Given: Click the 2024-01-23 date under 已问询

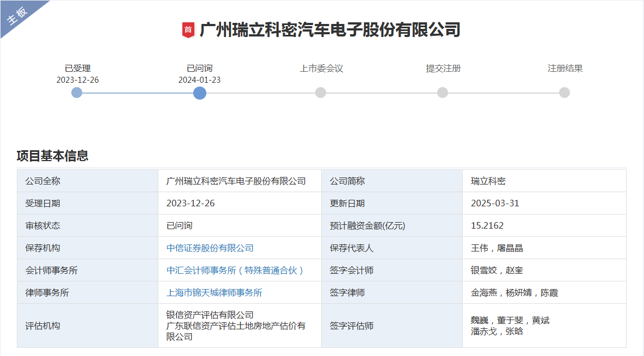Looking at the screenshot, I should (199, 80).
